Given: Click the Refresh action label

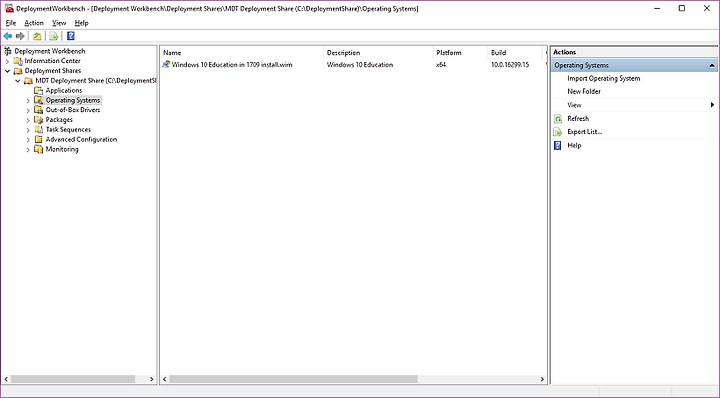Looking at the screenshot, I should [x=578, y=118].
